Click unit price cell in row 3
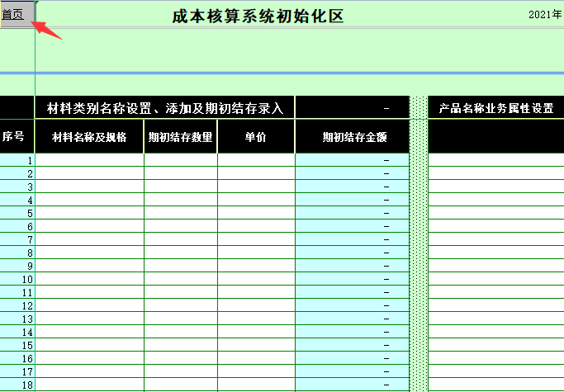 coord(256,187)
